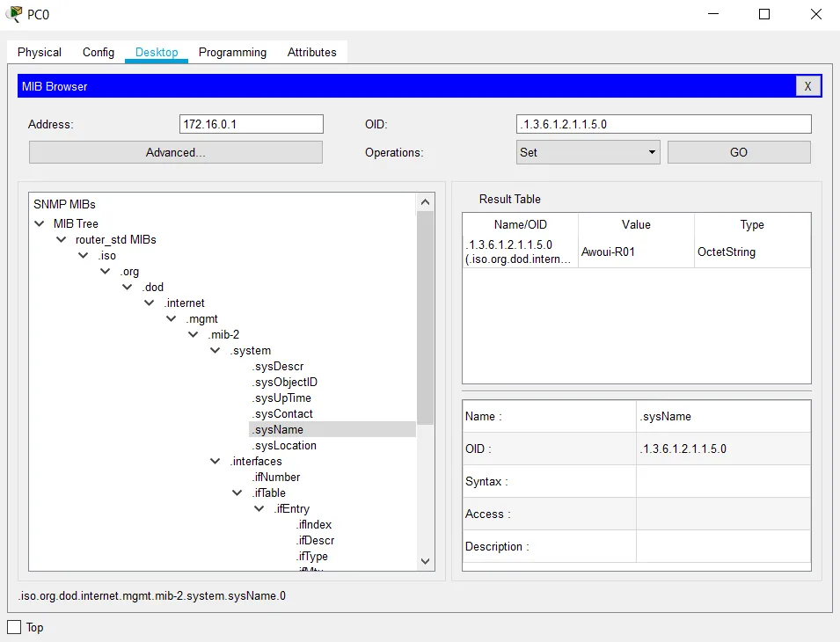Select .ifDescr in the tree
Image resolution: width=840 pixels, height=642 pixels.
click(x=316, y=540)
